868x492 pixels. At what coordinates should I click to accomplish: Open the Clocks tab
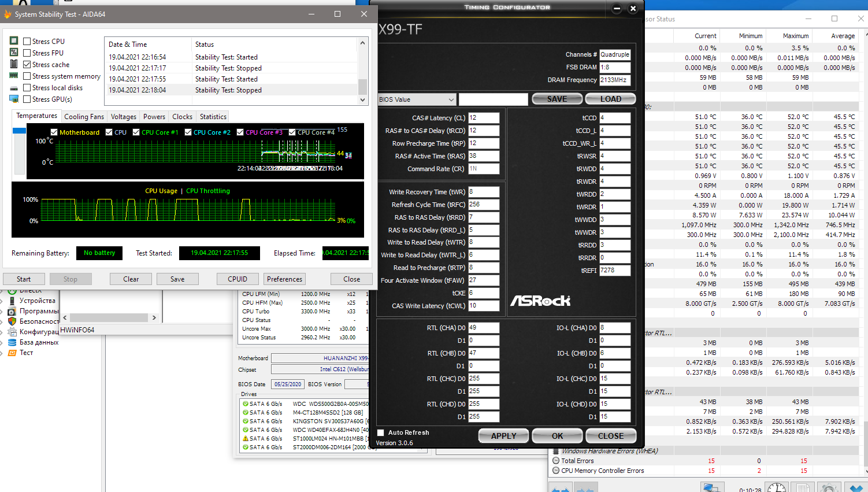[x=182, y=116]
